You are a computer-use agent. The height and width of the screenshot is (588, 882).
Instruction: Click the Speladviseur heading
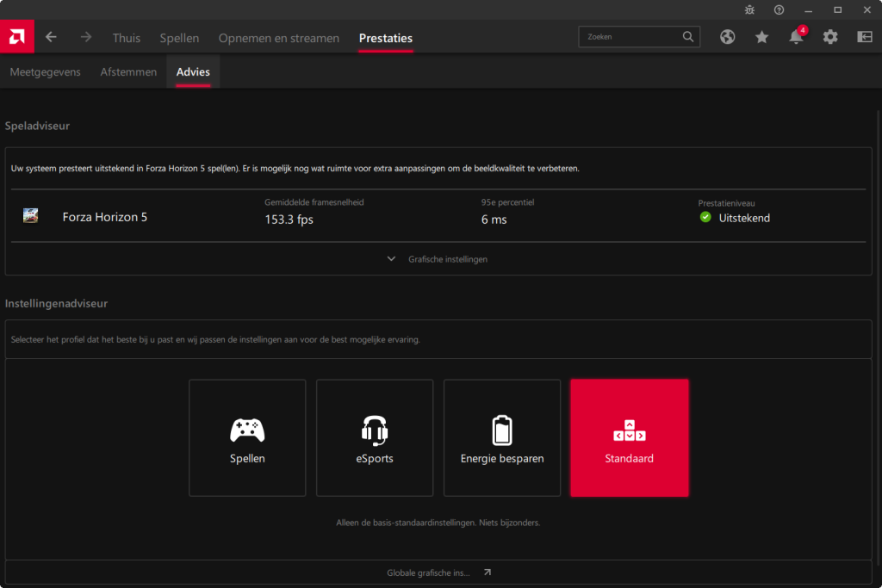[x=37, y=126]
